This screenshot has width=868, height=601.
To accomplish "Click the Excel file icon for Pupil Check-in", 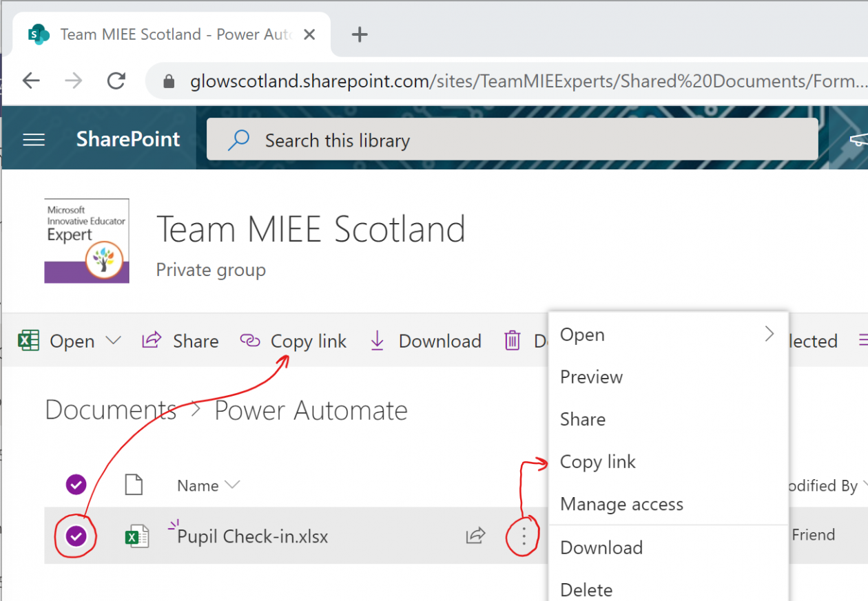I will coord(136,536).
